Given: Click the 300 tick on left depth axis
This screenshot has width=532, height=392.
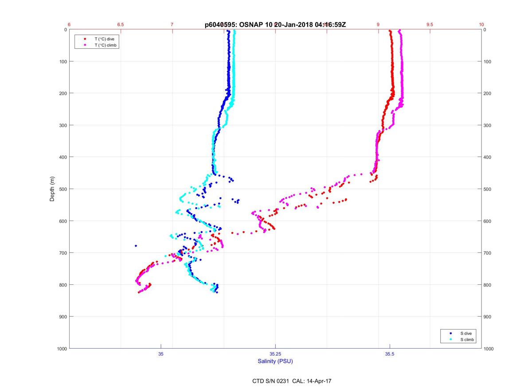Looking at the screenshot, I should (63, 125).
